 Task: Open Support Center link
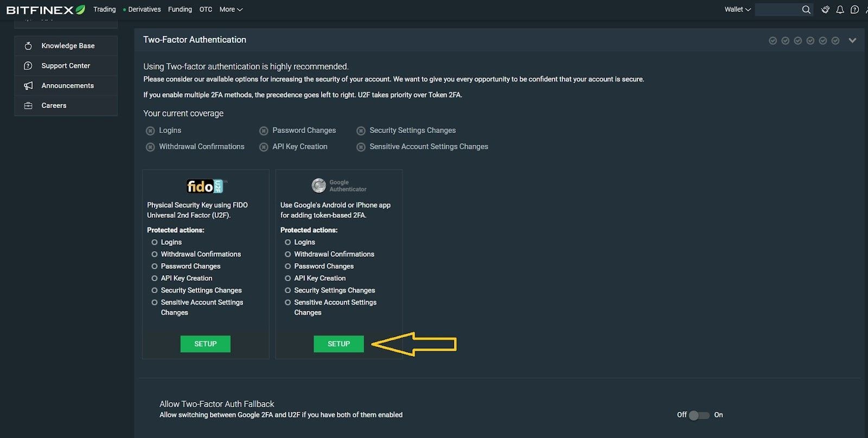66,66
